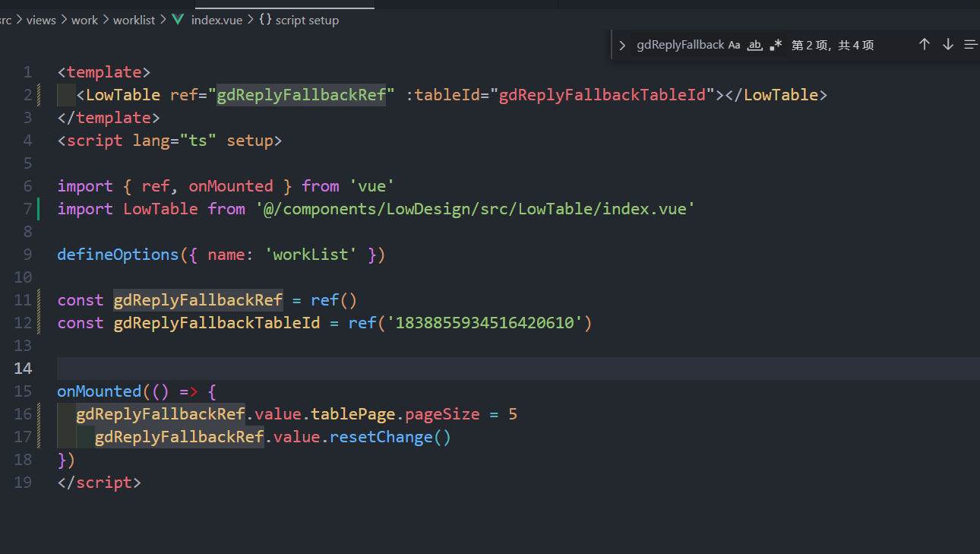Image resolution: width=980 pixels, height=554 pixels.
Task: Go to previous match arrow
Action: [x=925, y=45]
